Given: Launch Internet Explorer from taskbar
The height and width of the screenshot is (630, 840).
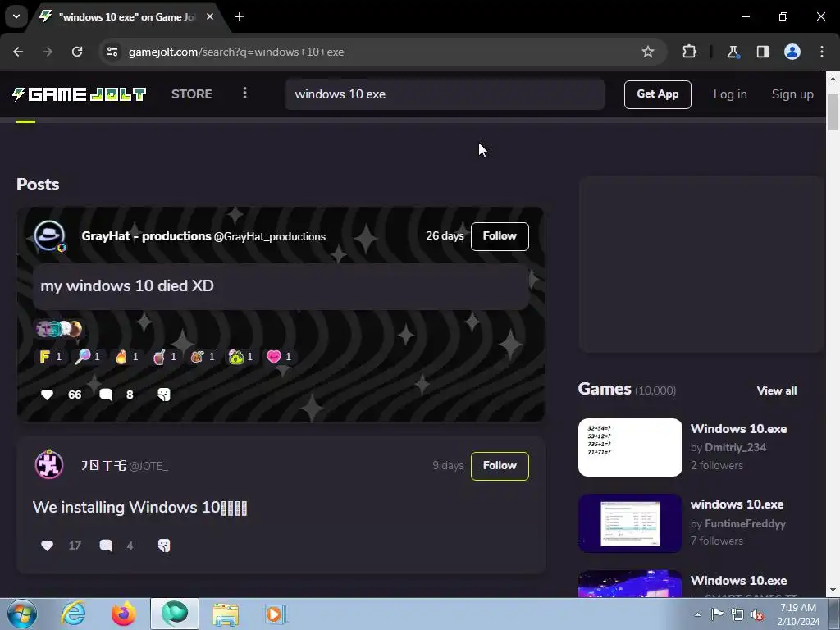Looking at the screenshot, I should click(73, 614).
